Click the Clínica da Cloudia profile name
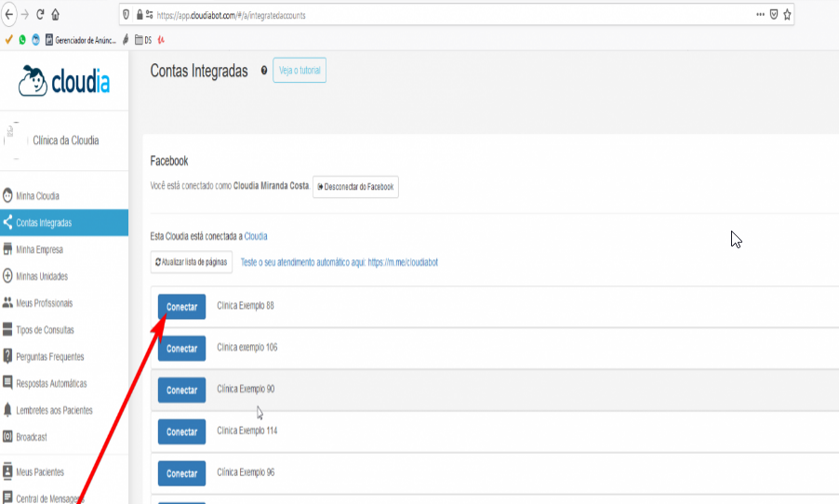This screenshot has height=504, width=839. 66,140
